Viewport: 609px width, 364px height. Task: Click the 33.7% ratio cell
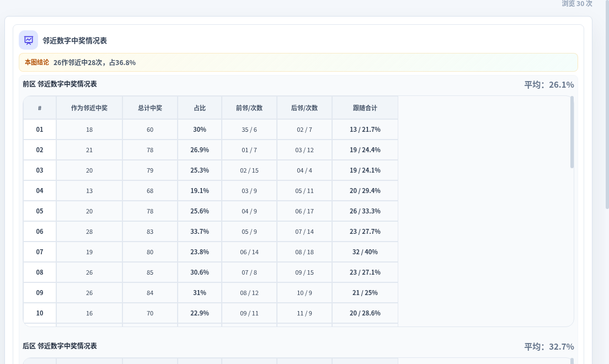pyautogui.click(x=200, y=232)
